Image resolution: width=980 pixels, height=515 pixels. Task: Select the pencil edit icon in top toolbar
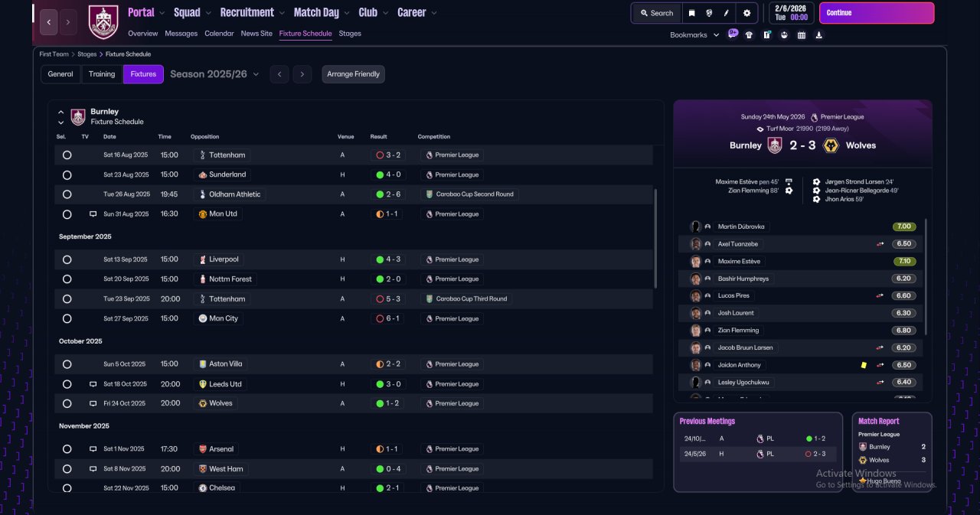click(727, 13)
